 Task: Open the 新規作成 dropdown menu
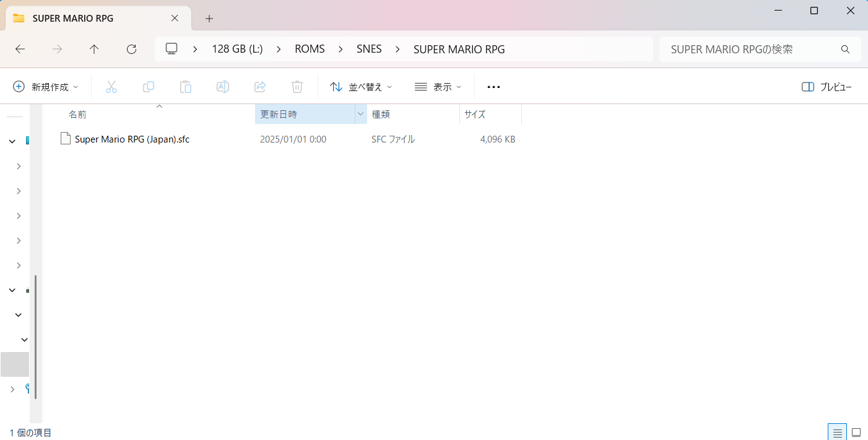tap(46, 87)
